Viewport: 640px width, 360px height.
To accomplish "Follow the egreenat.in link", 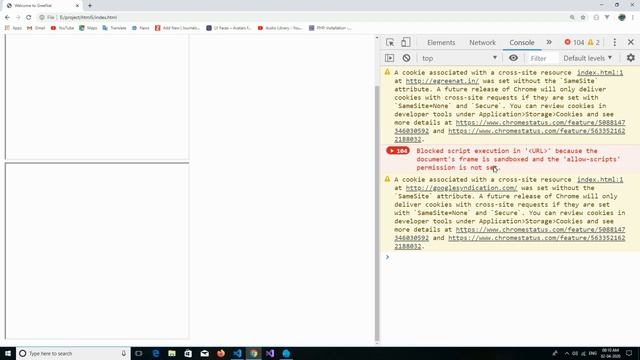I will tap(442, 81).
